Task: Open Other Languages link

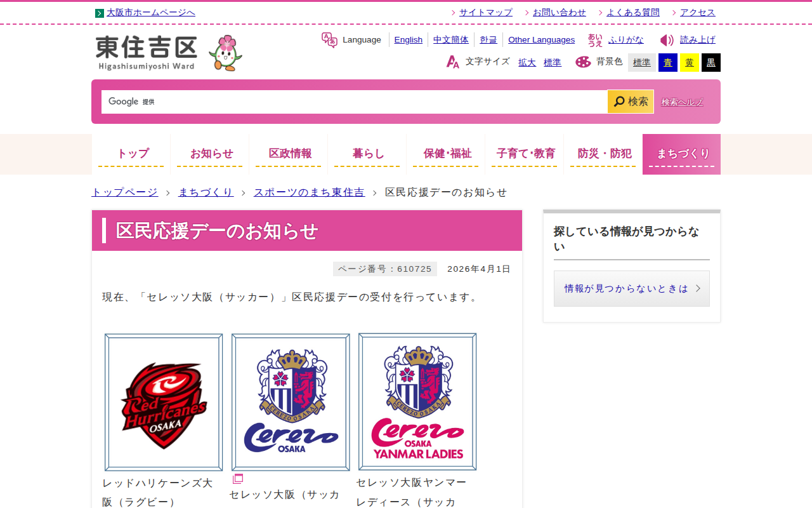Action: (x=542, y=40)
